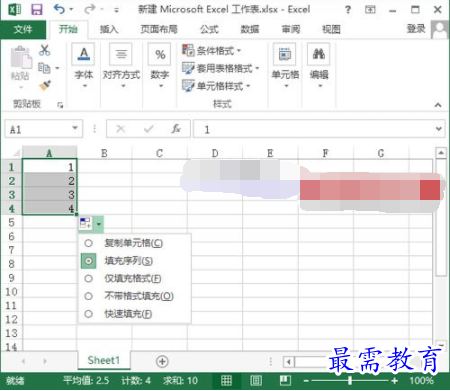The width and height of the screenshot is (450, 391).
Task: Open the 单元格 cells group icon
Action: [285, 54]
